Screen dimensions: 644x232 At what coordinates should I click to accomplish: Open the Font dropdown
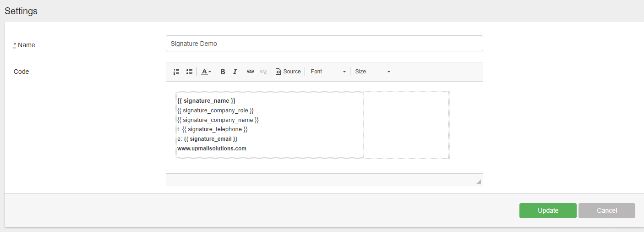(328, 72)
